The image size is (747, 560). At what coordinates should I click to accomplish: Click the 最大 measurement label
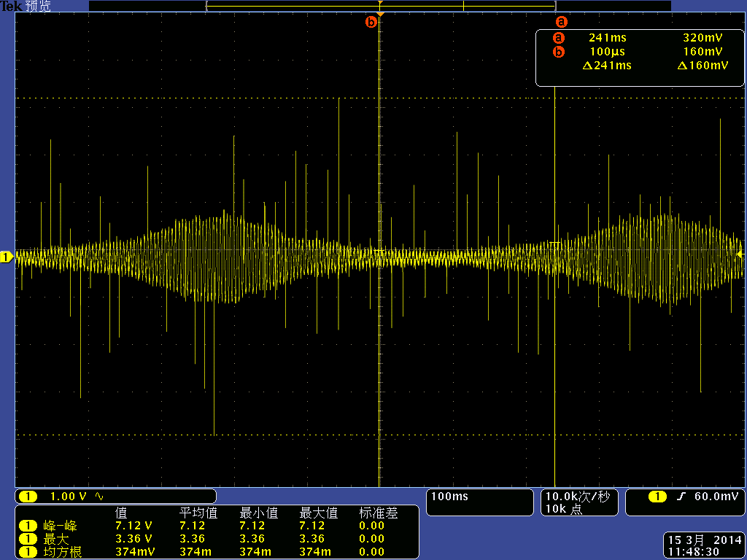(55, 539)
